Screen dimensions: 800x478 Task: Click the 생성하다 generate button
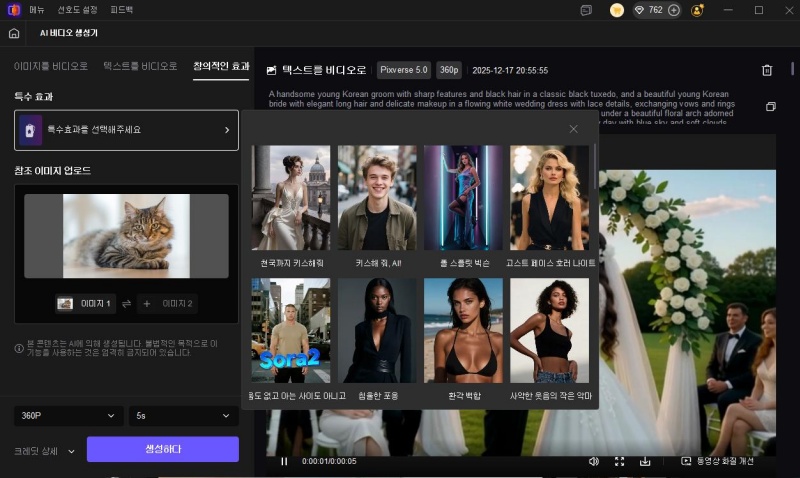pyautogui.click(x=162, y=449)
